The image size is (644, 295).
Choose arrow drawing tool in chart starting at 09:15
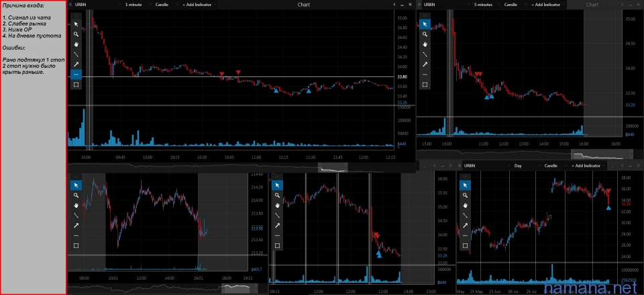coord(277,225)
